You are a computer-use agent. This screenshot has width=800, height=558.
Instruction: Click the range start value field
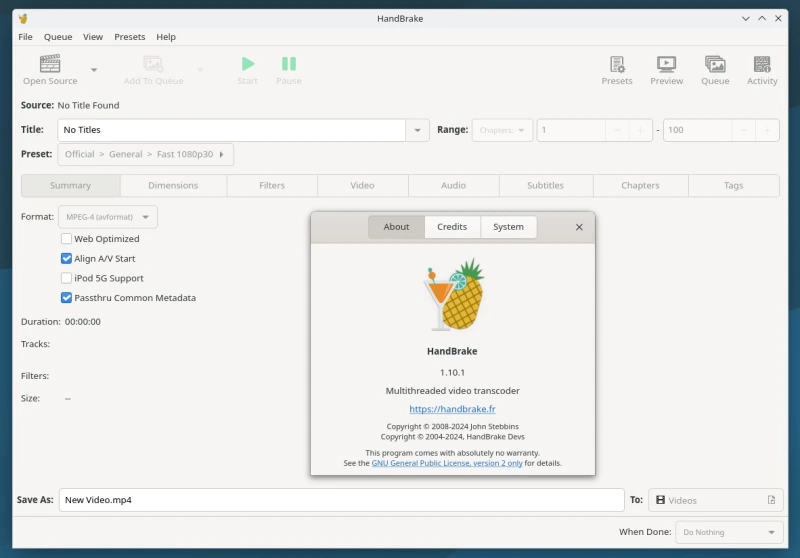[571, 130]
